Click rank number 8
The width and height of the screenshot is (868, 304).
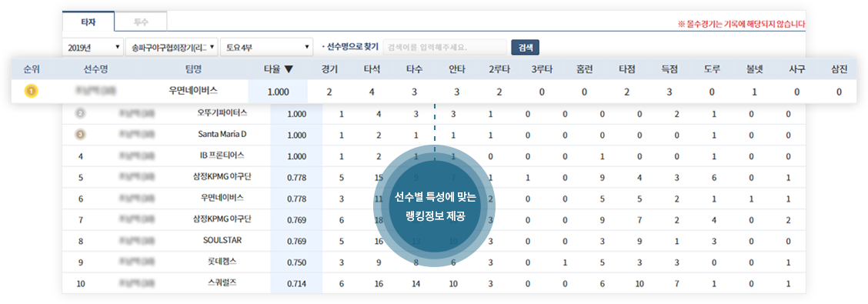click(81, 242)
